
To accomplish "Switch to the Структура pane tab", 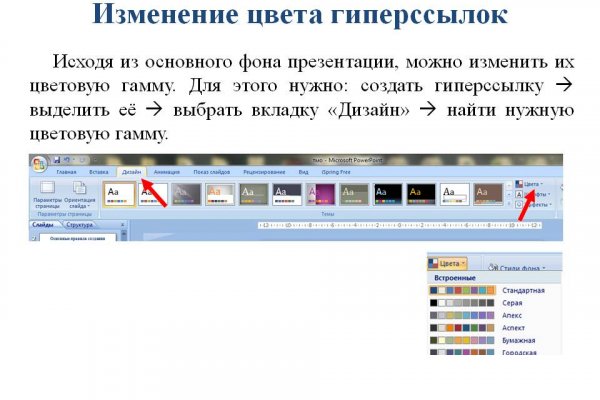I will (x=79, y=226).
